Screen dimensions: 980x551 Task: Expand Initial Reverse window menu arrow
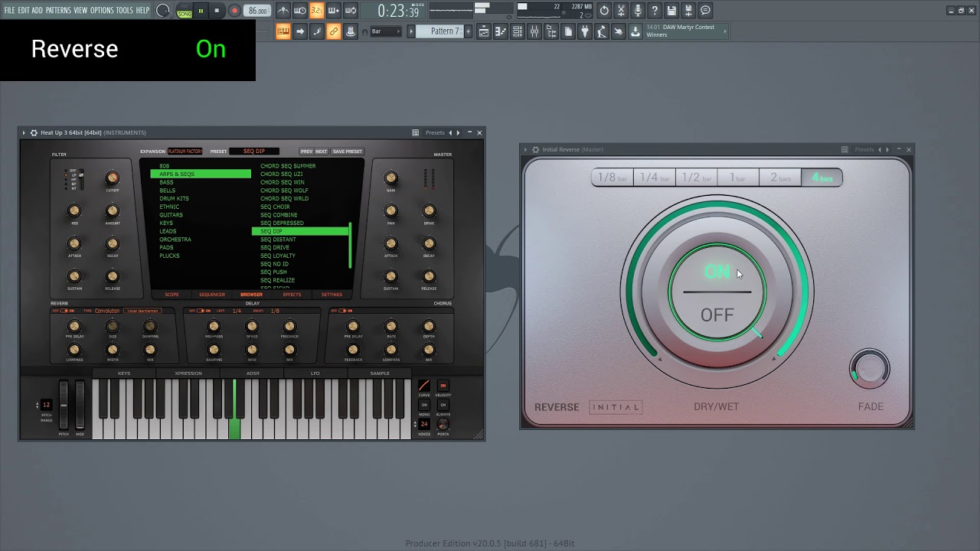[x=525, y=149]
